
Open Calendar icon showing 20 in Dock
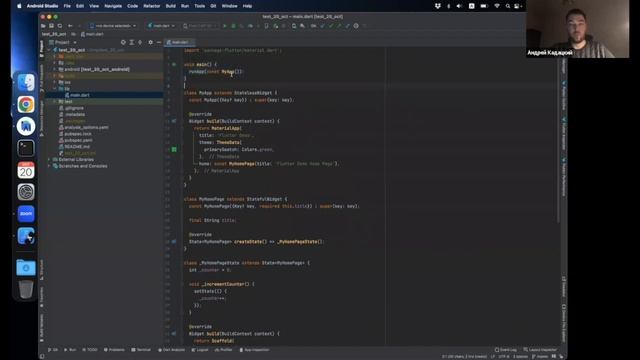tap(26, 170)
